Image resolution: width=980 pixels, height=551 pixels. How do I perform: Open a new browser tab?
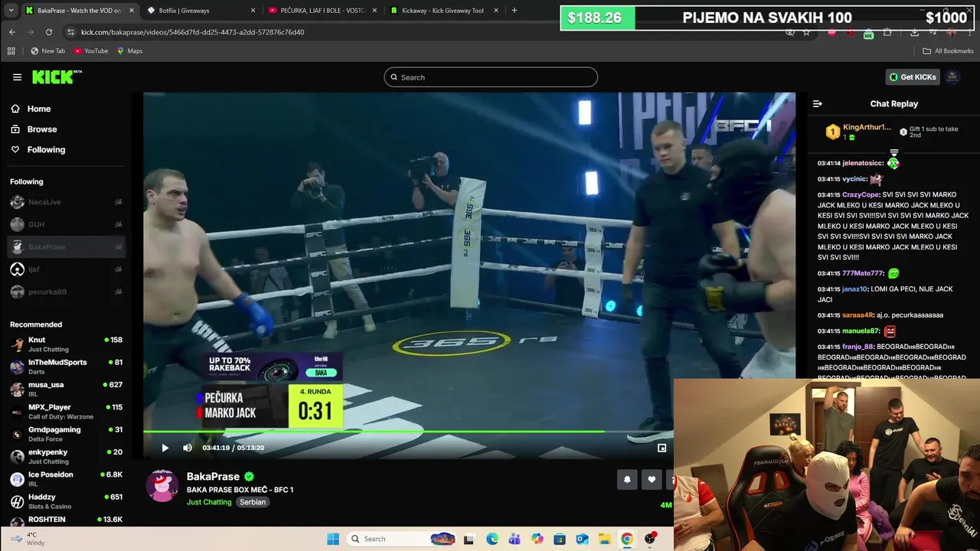click(514, 11)
